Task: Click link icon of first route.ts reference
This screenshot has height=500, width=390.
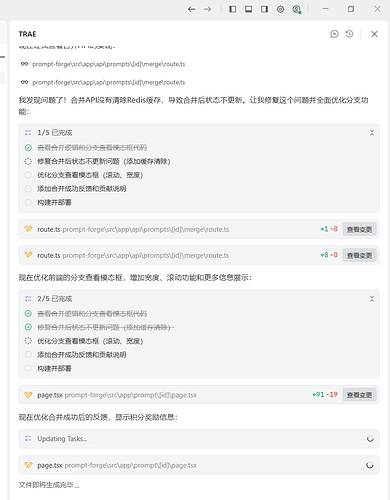Action: pos(24,64)
